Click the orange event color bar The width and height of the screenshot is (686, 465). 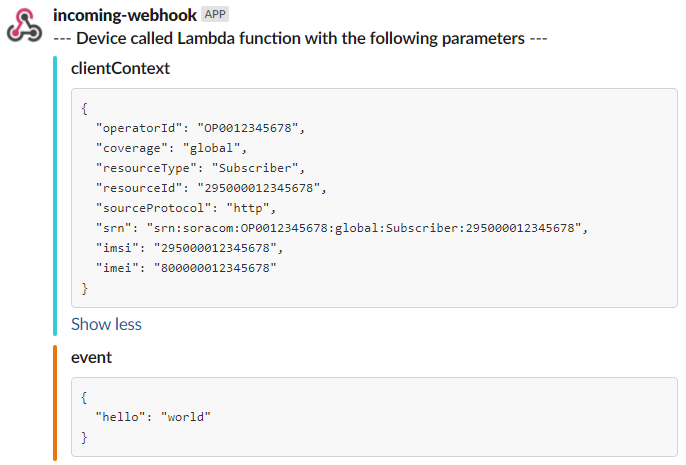point(57,401)
